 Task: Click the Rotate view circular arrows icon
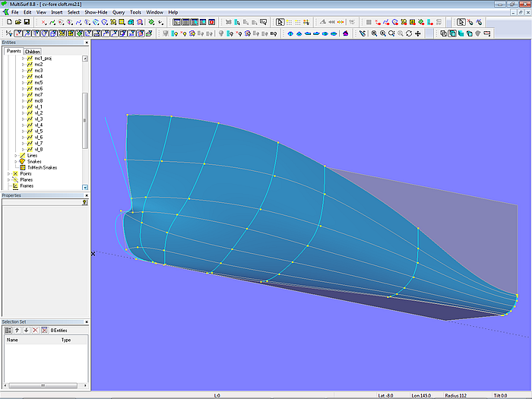click(409, 33)
